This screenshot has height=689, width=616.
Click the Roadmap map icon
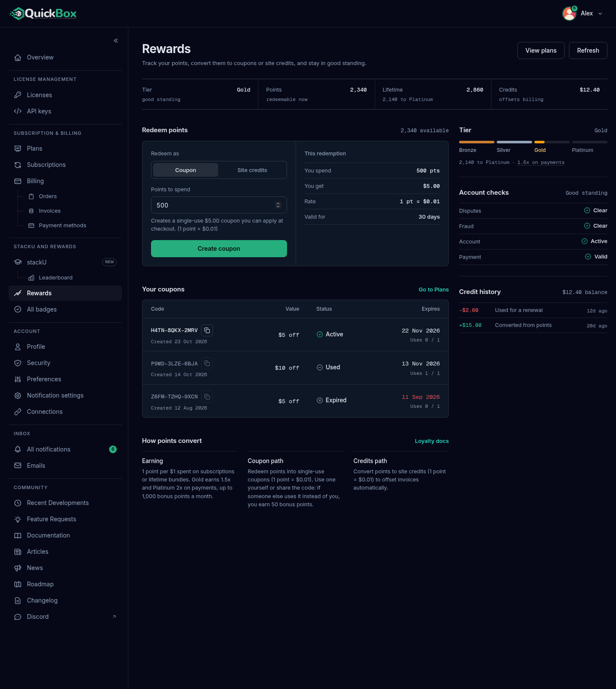point(18,584)
